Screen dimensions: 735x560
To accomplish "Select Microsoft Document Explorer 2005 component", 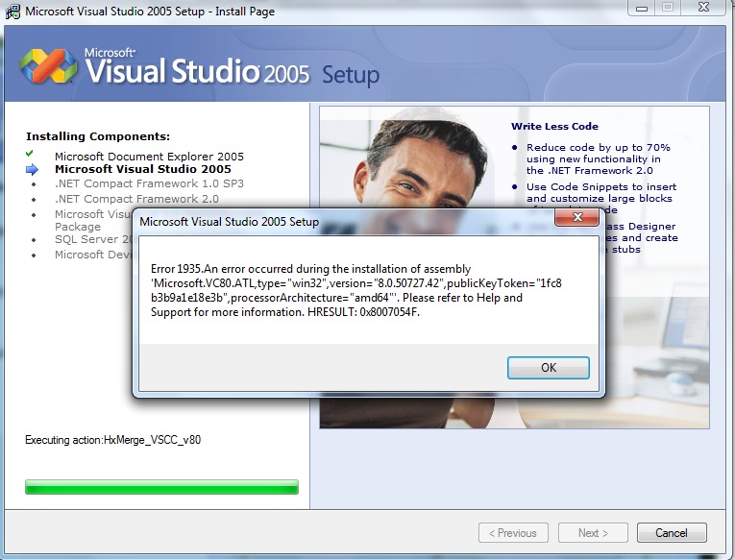I will click(149, 157).
